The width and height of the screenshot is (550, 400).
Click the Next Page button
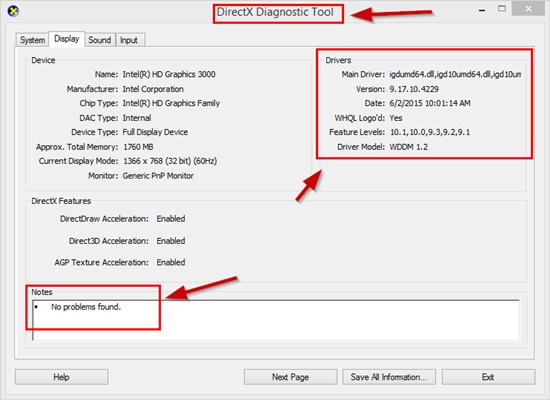290,377
